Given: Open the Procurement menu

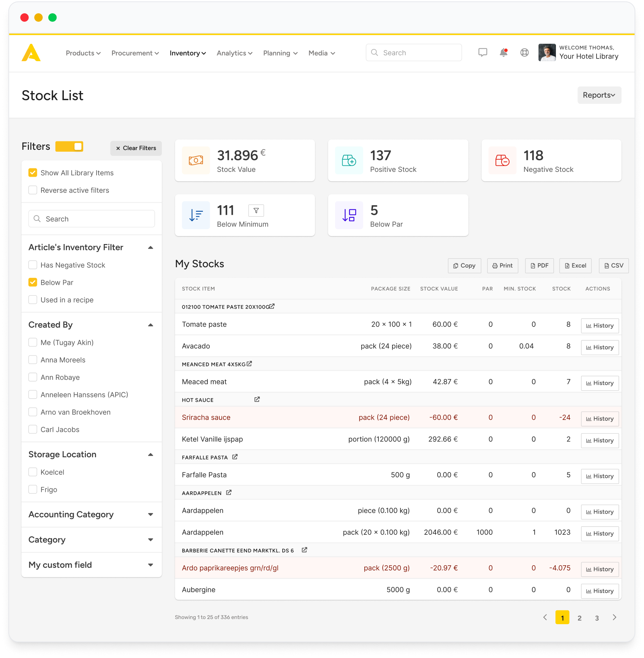Looking at the screenshot, I should [135, 53].
